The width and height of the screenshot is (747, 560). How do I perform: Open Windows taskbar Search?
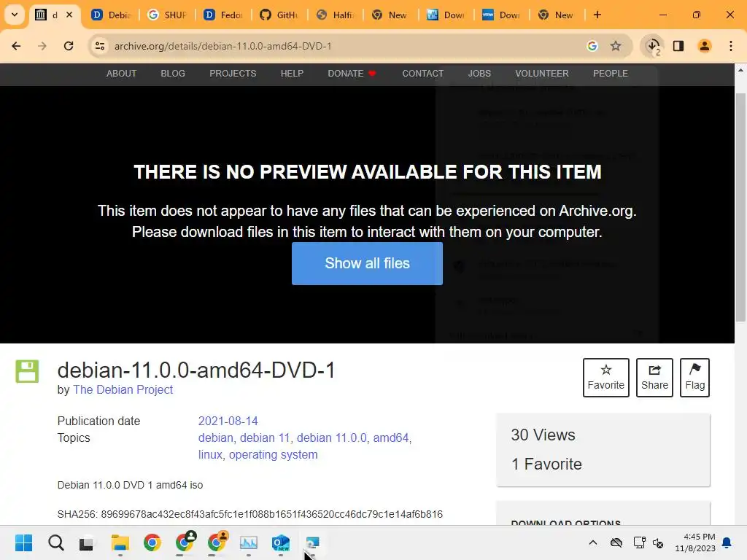55,542
